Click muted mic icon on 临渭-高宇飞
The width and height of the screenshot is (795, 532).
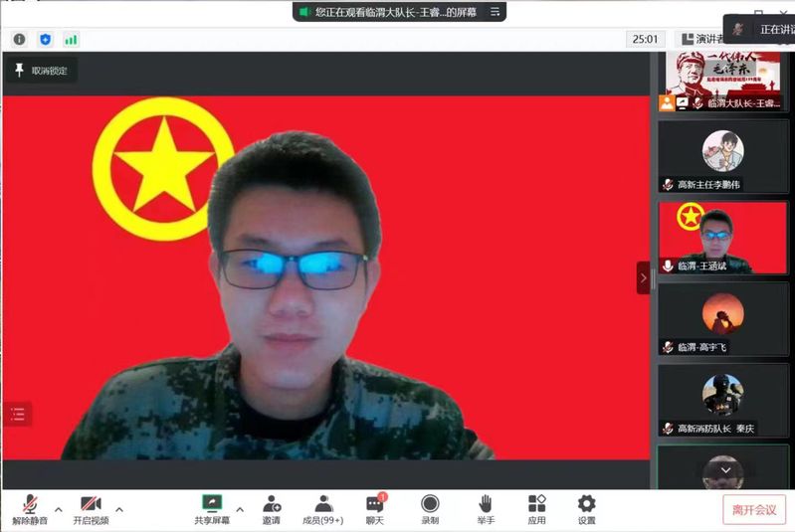[668, 347]
